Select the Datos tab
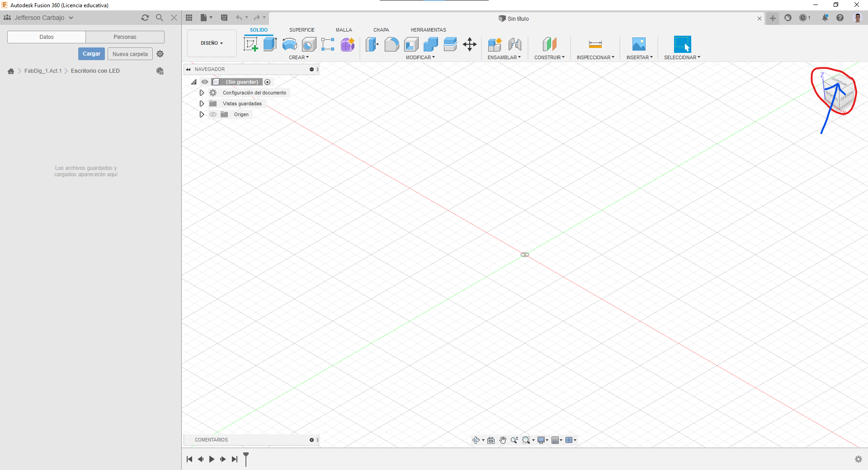The width and height of the screenshot is (868, 470). (x=47, y=37)
